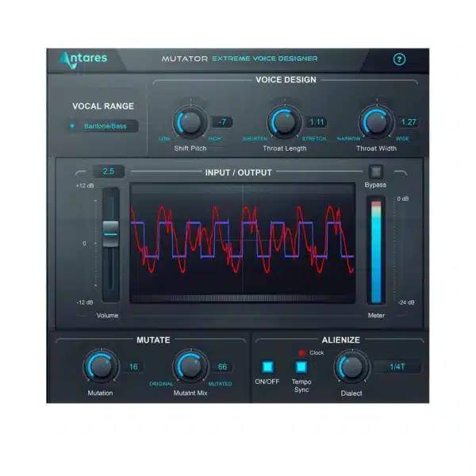Click the INPUT / OUTPUT heading
Viewport: 476px width, 476px height.
(x=238, y=173)
